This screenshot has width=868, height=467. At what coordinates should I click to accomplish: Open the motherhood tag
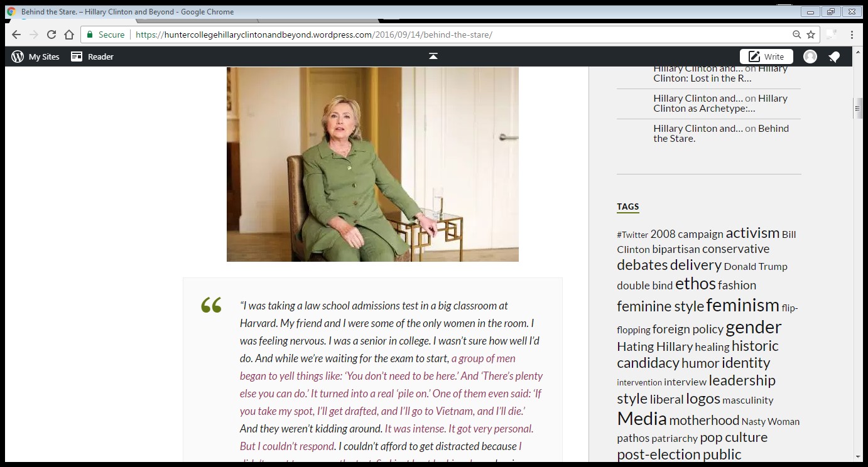(x=704, y=420)
